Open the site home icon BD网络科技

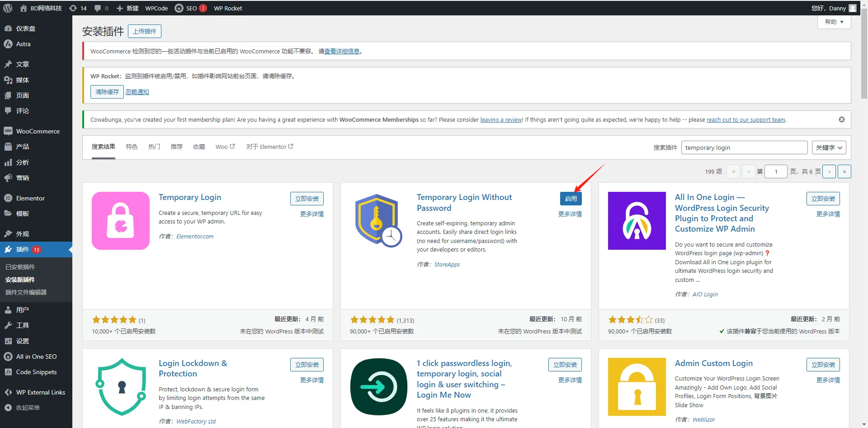[x=24, y=8]
